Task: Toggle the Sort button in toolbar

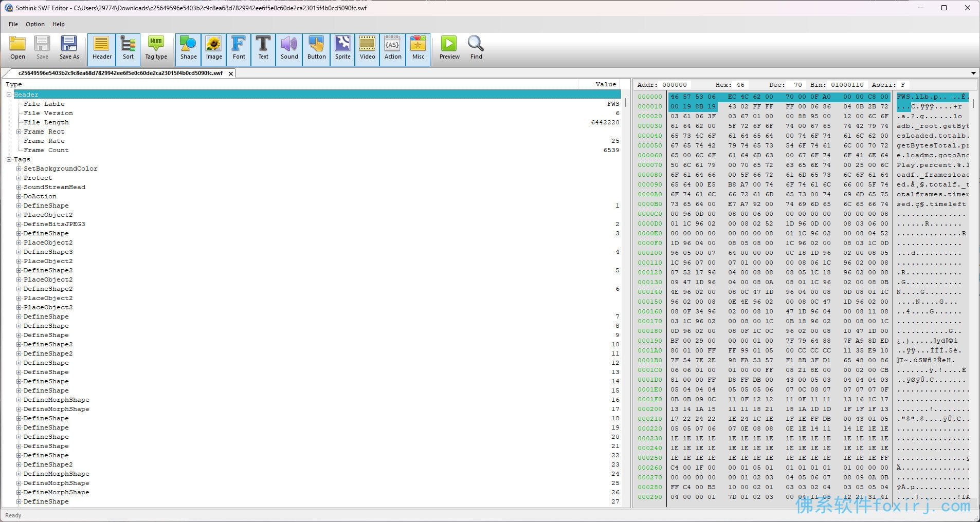Action: [x=128, y=49]
